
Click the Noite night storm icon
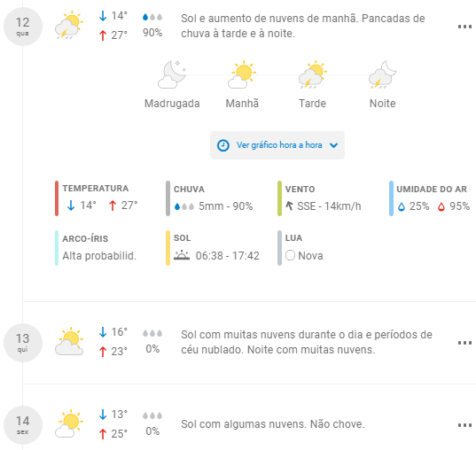pos(383,74)
